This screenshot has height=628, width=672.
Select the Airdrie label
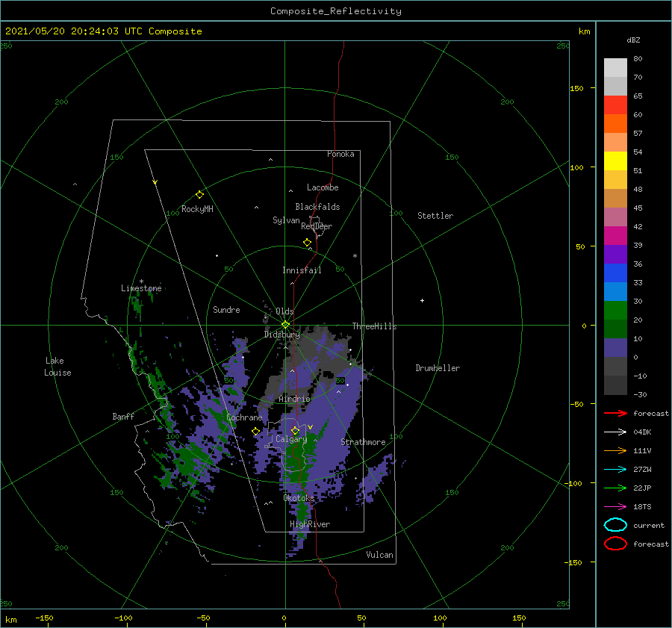tap(294, 399)
